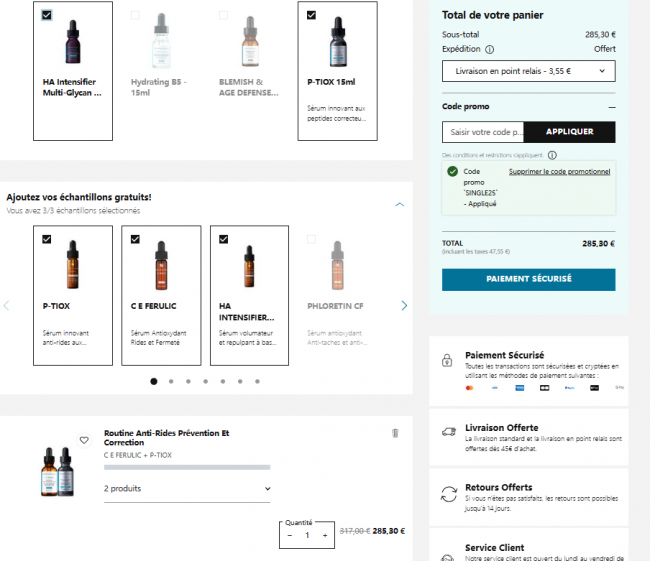Click Supprimer le code promotionnel link
Screen dimensions: 650x561
coord(559,171)
